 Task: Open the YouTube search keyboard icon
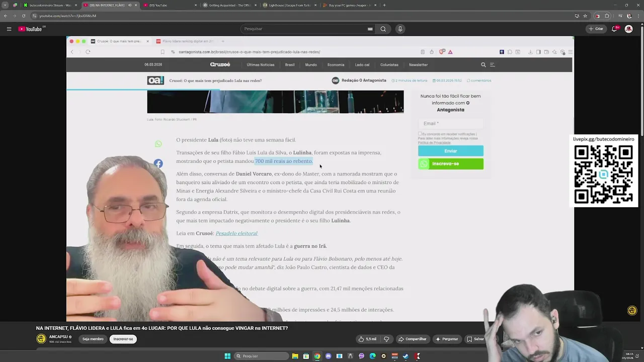(370, 29)
